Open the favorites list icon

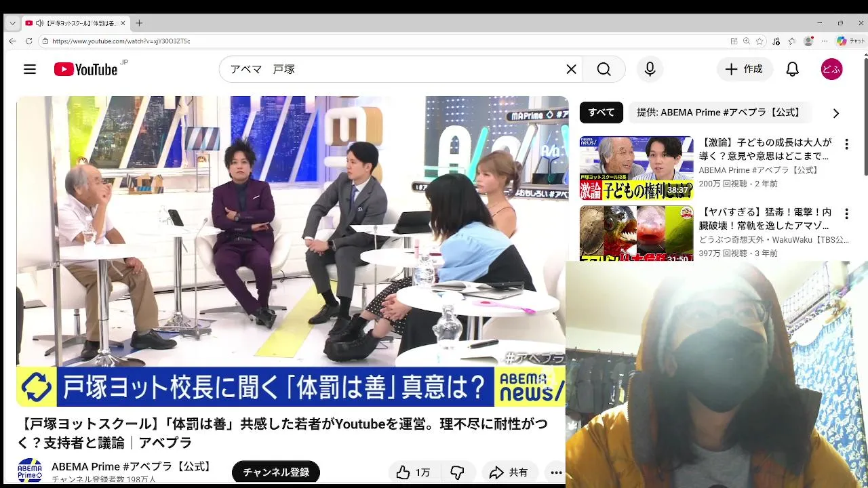[791, 41]
